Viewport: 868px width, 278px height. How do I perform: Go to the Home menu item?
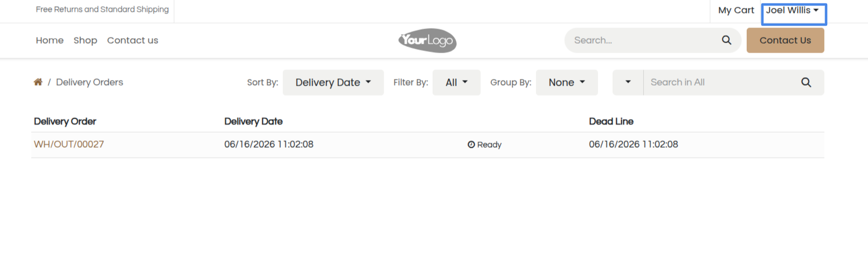tap(50, 40)
